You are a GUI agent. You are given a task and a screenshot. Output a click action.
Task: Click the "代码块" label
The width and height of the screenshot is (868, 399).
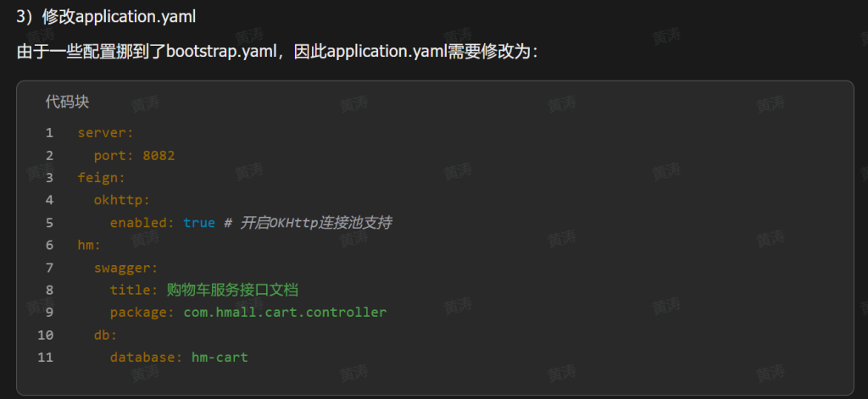pyautogui.click(x=67, y=102)
